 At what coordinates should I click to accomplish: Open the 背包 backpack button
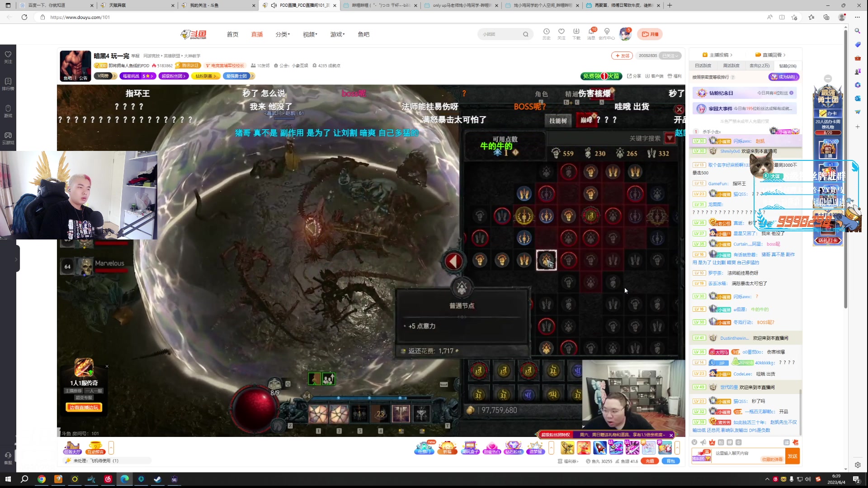[671, 461]
